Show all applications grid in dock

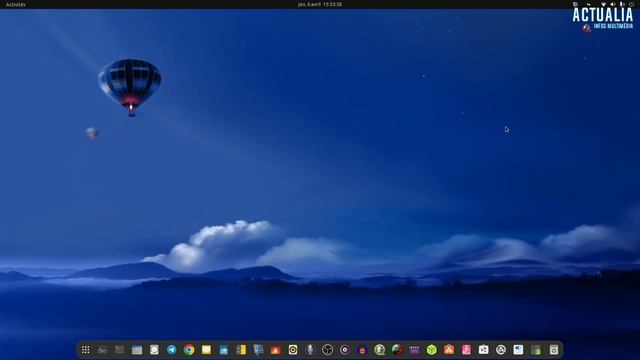coord(85,350)
